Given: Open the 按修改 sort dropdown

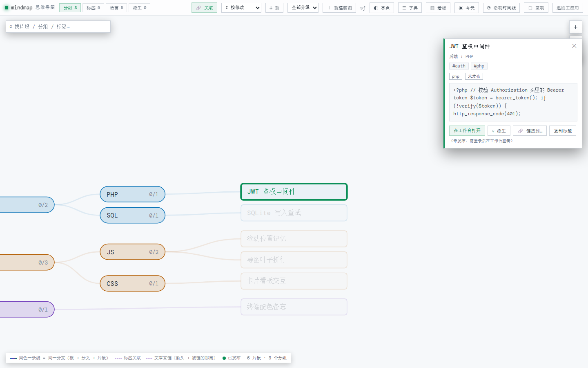Looking at the screenshot, I should point(241,8).
